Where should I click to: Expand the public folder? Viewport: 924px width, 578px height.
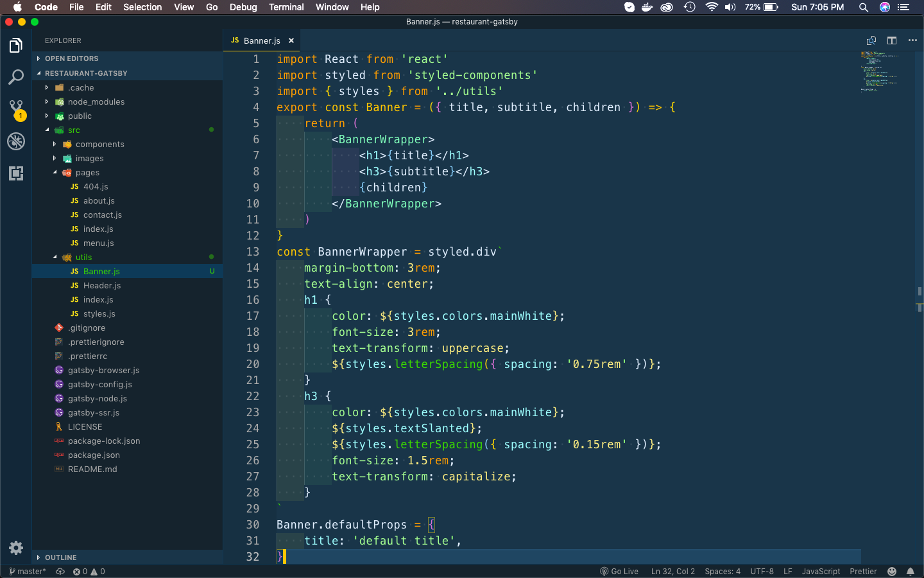click(x=127, y=116)
